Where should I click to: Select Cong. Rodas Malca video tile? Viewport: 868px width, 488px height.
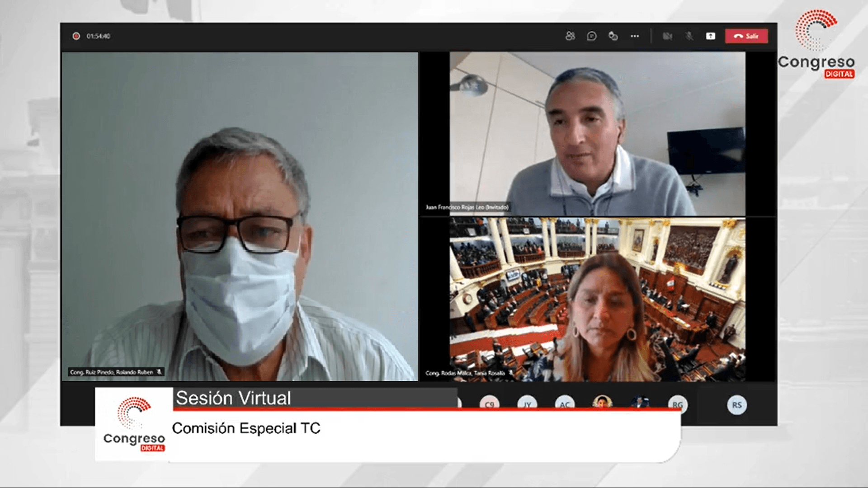[x=597, y=299]
